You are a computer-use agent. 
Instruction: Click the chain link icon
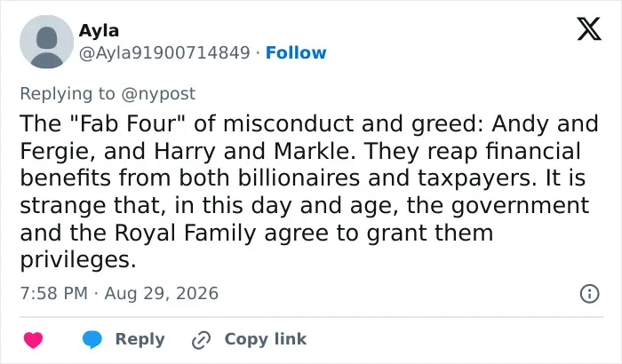[x=201, y=340]
